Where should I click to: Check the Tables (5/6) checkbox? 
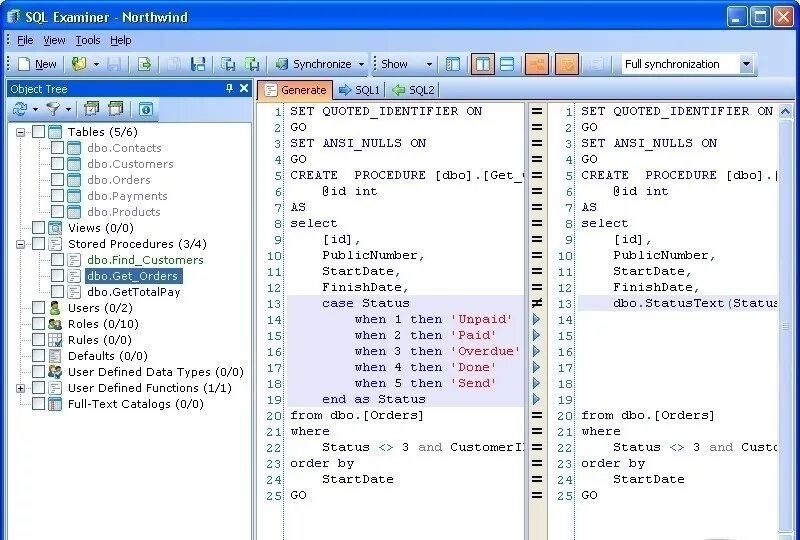click(x=38, y=132)
